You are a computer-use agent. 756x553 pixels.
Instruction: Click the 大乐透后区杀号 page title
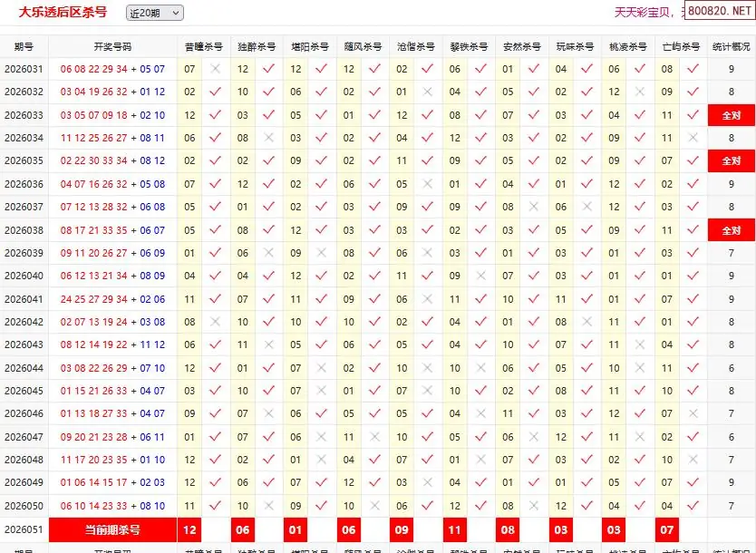[63, 12]
